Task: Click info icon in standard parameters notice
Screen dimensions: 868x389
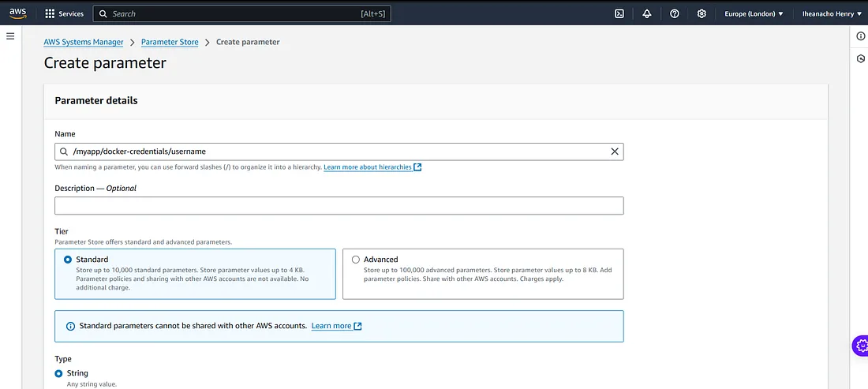Action: [x=70, y=326]
